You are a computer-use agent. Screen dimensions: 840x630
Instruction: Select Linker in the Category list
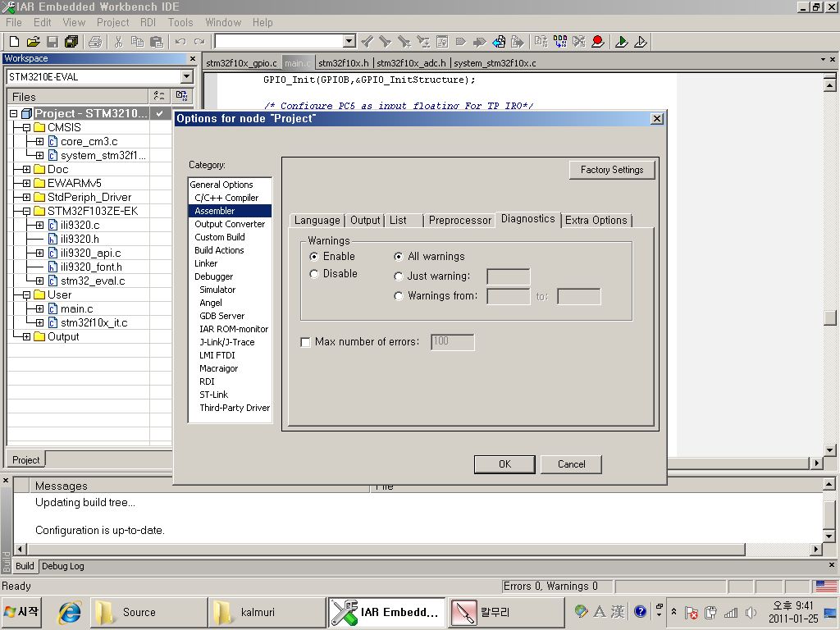(x=206, y=263)
